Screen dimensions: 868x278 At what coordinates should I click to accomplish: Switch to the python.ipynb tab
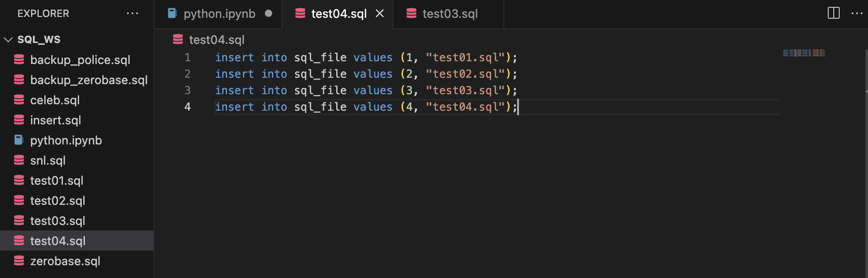click(219, 14)
